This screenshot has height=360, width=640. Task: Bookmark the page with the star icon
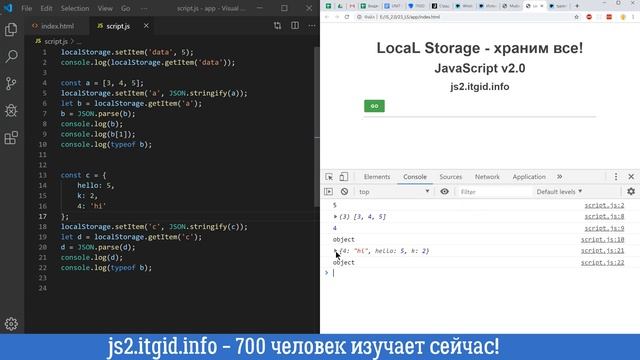[576, 17]
